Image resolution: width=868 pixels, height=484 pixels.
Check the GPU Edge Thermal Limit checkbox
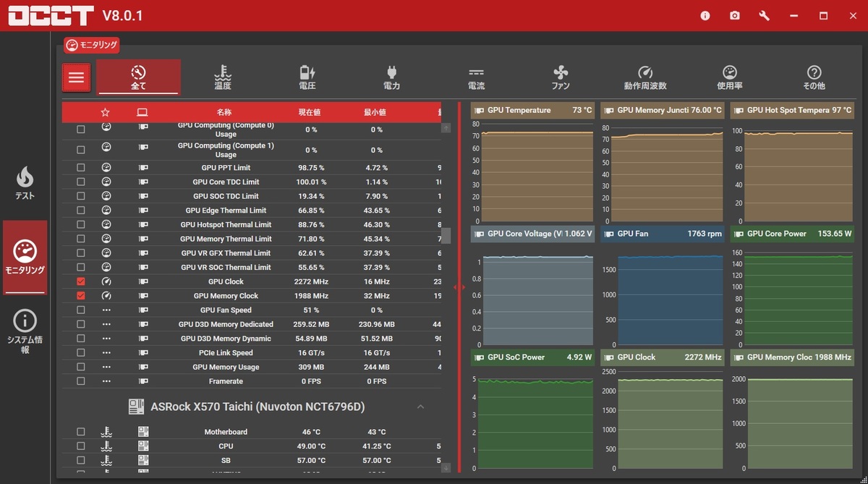80,211
